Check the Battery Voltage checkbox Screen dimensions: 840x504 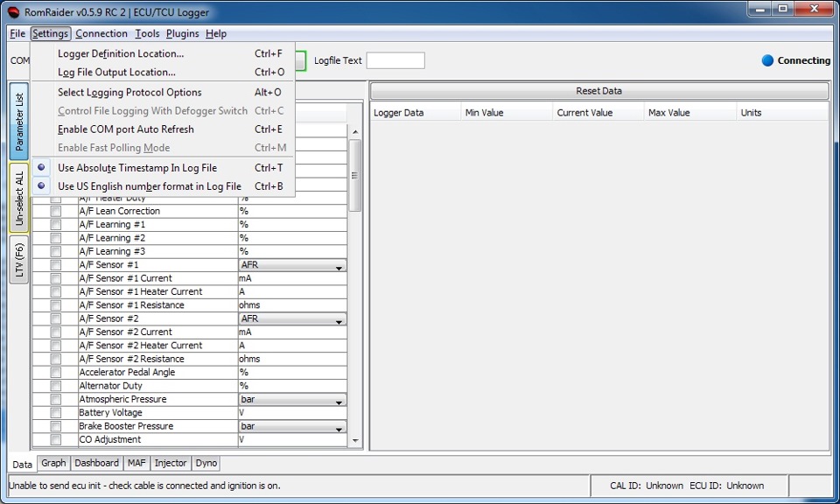tap(55, 412)
